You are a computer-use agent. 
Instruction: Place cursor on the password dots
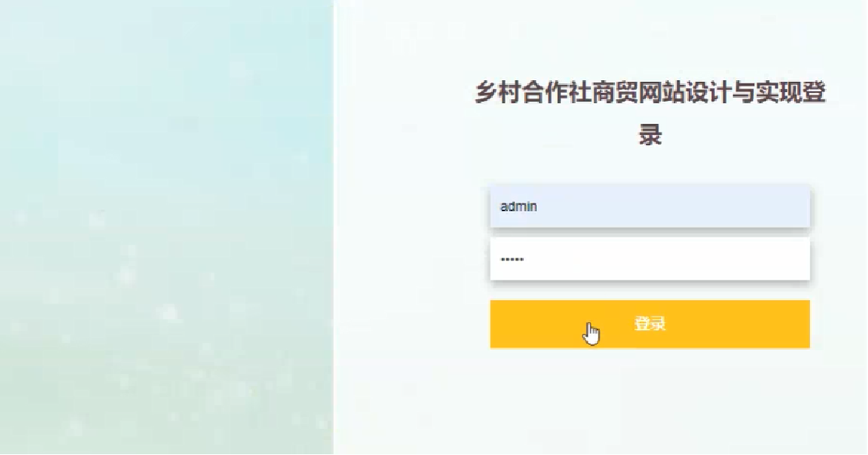(512, 259)
